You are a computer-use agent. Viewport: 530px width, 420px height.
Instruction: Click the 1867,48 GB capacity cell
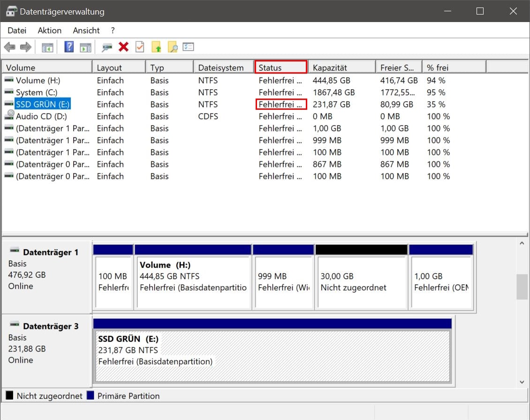click(333, 92)
